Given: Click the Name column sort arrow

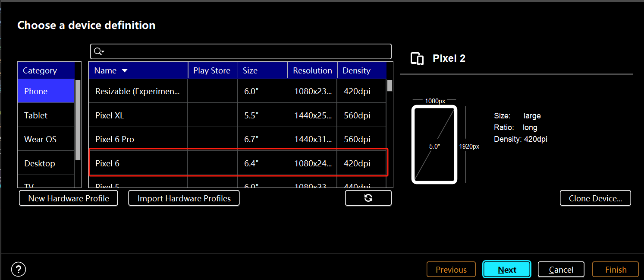Looking at the screenshot, I should 125,71.
